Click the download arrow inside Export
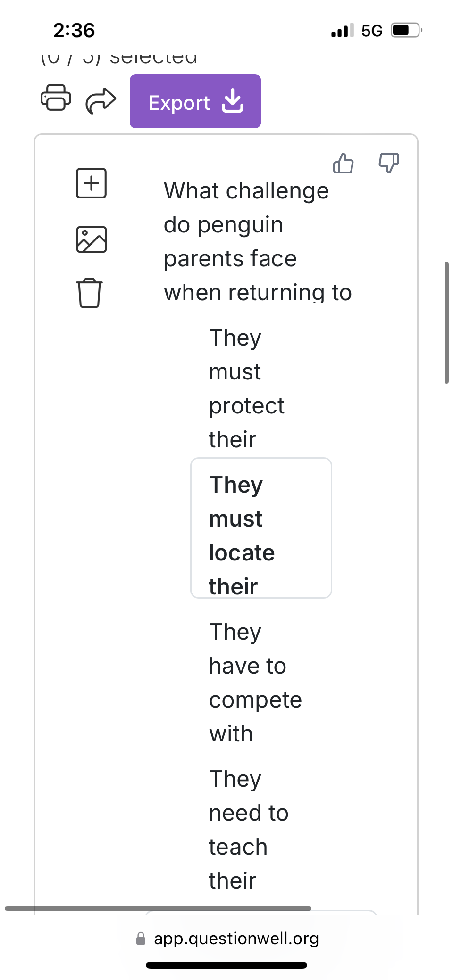This screenshot has width=453, height=980. 233,101
